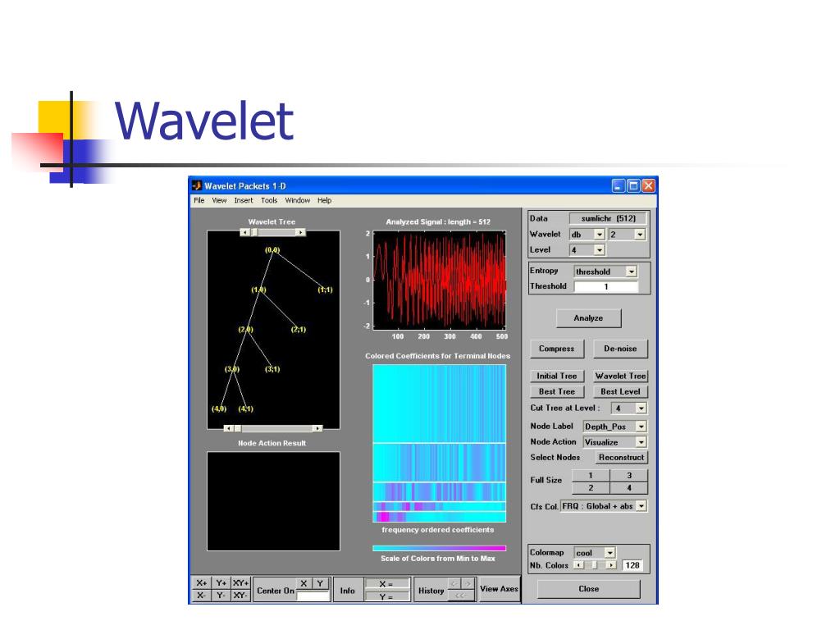The width and height of the screenshot is (840, 630).
Task: Click the top Wavelet Tree scrollbar right arrow
Action: [x=300, y=232]
